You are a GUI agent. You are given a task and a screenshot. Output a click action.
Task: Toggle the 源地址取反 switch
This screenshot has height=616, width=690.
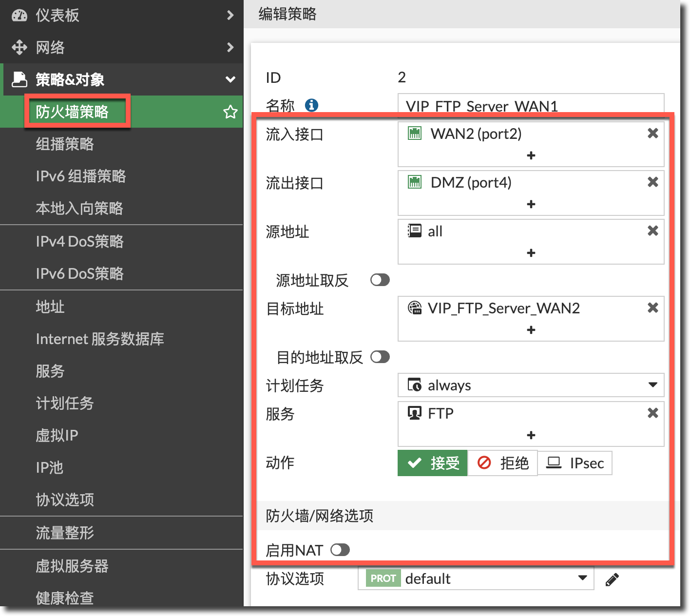380,280
